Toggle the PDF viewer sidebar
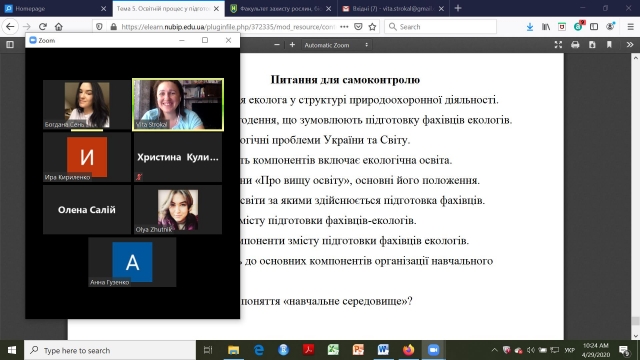640x360 pixels. pos(10,45)
